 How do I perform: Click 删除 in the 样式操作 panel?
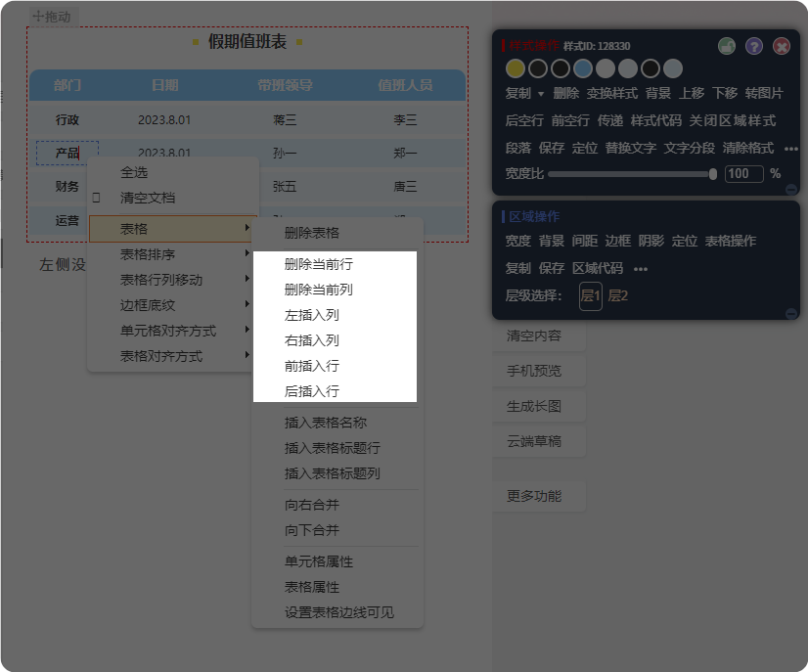(x=565, y=93)
